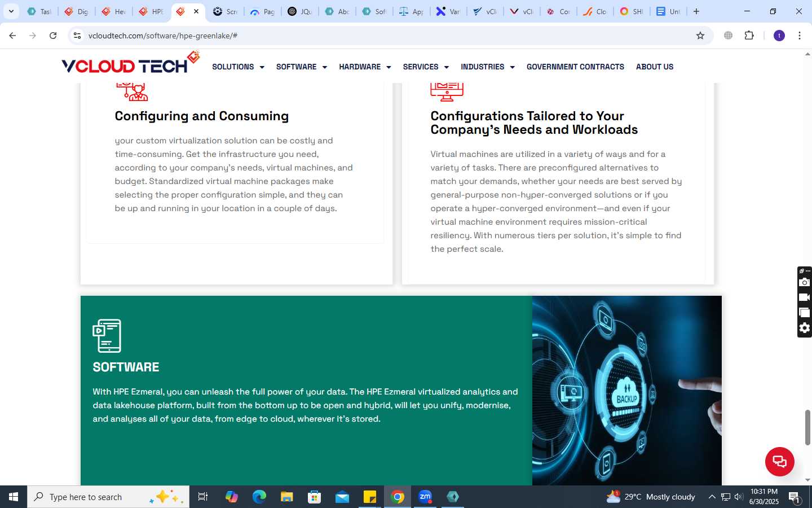This screenshot has width=812, height=508.
Task: Switch to the 'Tasl' browser tab
Action: (39, 11)
